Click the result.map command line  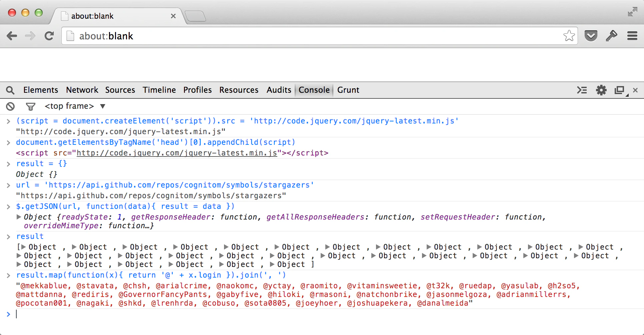pos(151,275)
